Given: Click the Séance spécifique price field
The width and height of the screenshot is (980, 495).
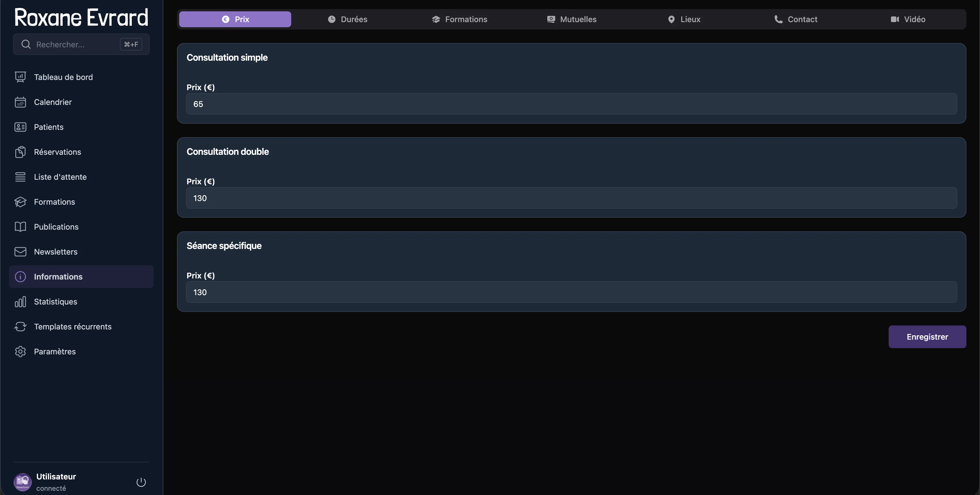Looking at the screenshot, I should (x=571, y=292).
